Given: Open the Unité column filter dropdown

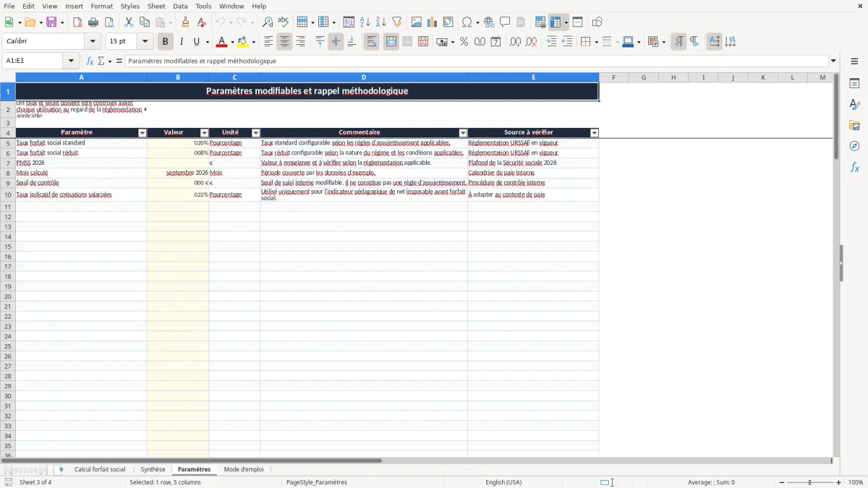Looking at the screenshot, I should [255, 133].
